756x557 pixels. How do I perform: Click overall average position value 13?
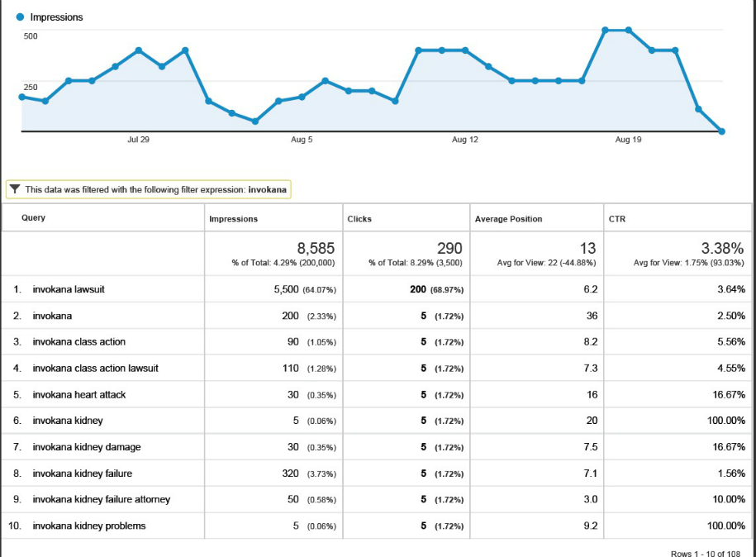click(x=587, y=249)
